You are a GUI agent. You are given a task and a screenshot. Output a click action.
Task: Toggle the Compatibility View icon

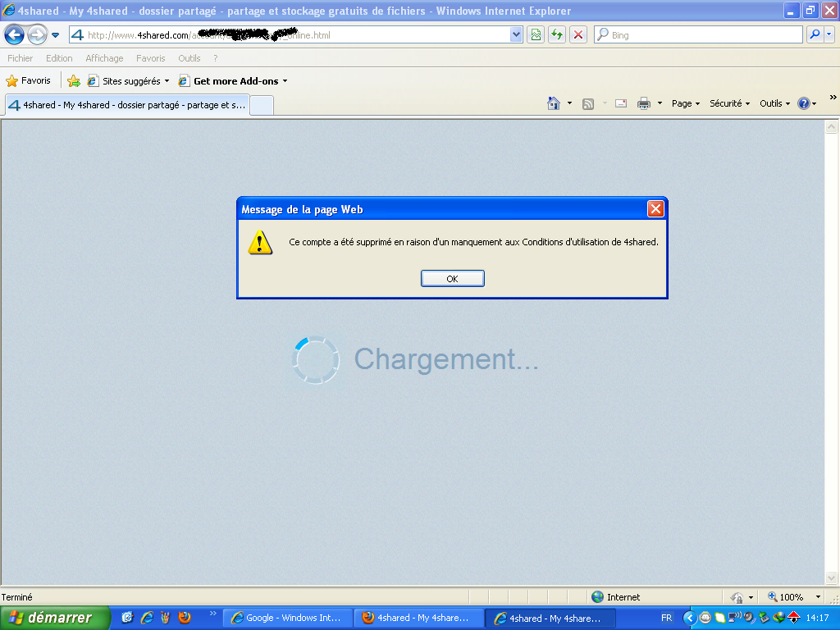536,35
